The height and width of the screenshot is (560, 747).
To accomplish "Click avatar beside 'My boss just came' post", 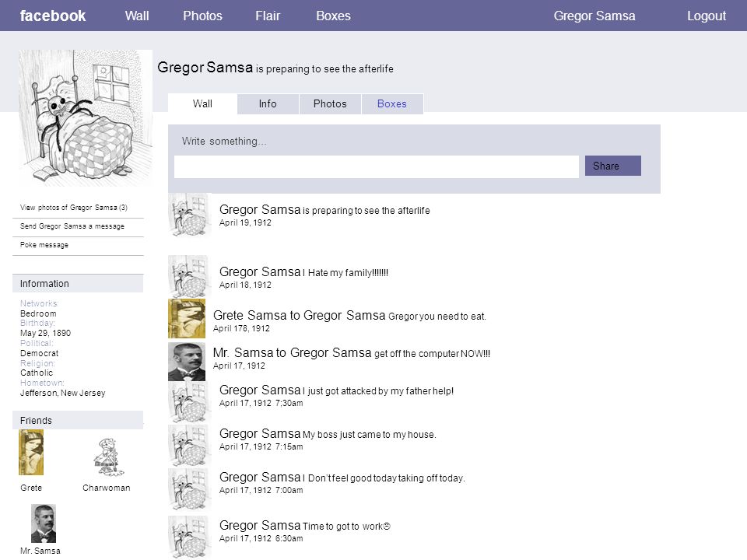I will 189,445.
